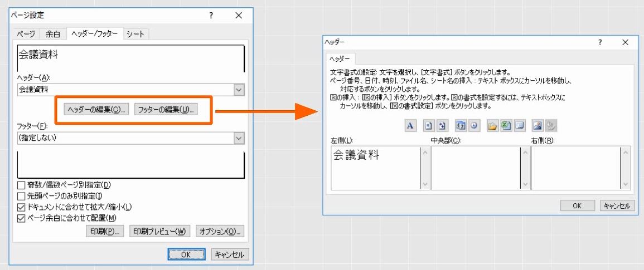Click ヘッダーの編集(C)... button
644x270 pixels.
96,109
